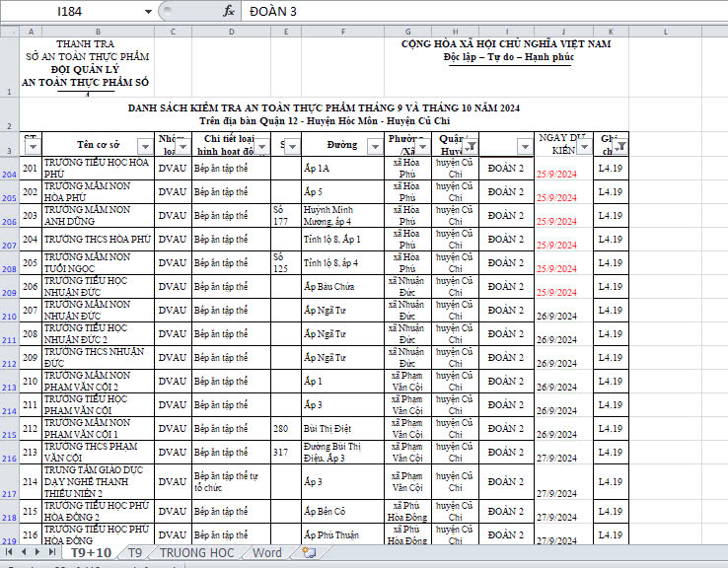Click the Insert Function fx icon
Viewport: 728px width, 568px height.
(x=229, y=11)
